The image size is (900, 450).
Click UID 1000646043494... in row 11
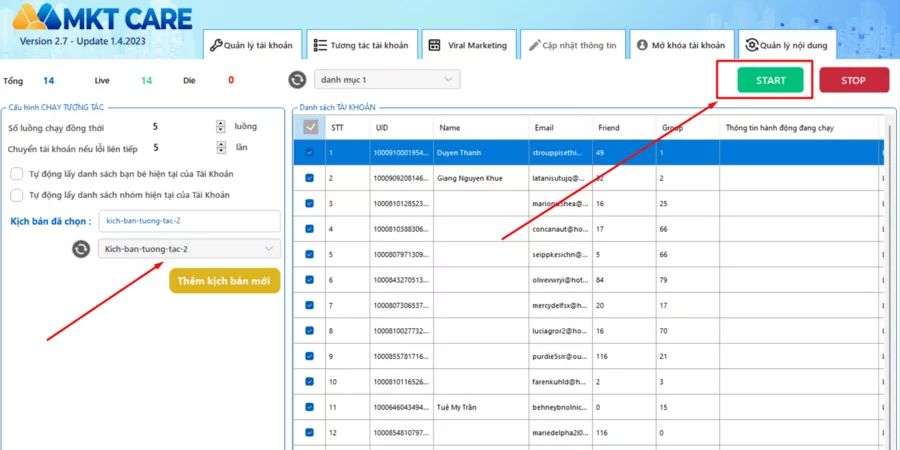click(402, 407)
